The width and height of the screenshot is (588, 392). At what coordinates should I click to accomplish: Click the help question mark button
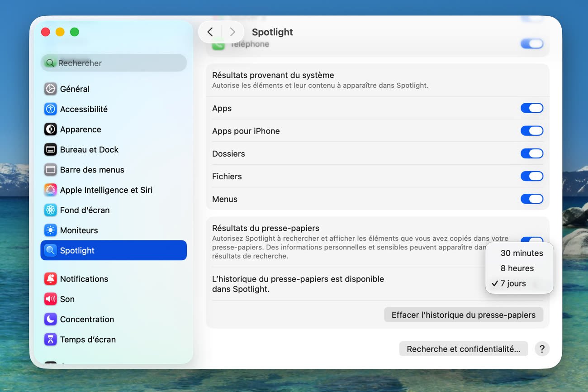[542, 349]
